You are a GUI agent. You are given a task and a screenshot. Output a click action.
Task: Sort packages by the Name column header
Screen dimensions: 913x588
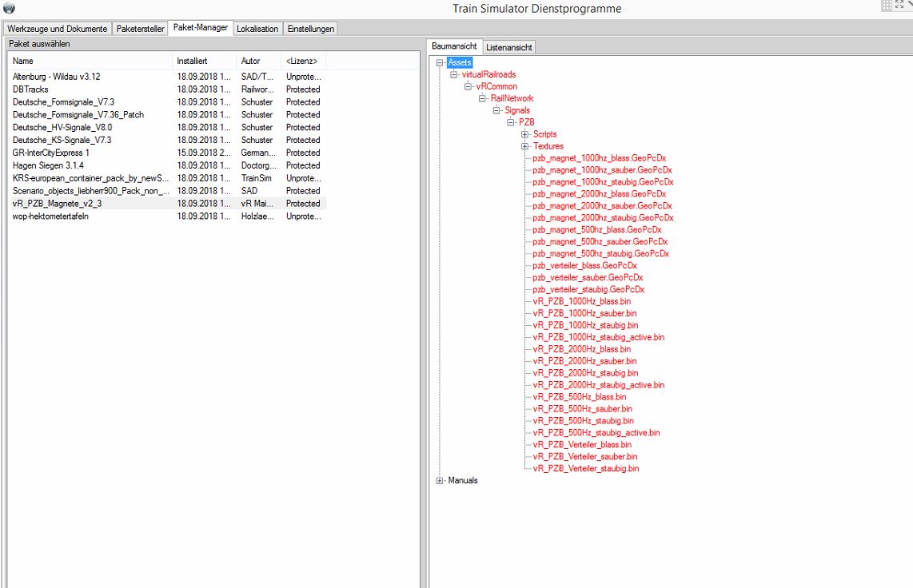(90, 61)
